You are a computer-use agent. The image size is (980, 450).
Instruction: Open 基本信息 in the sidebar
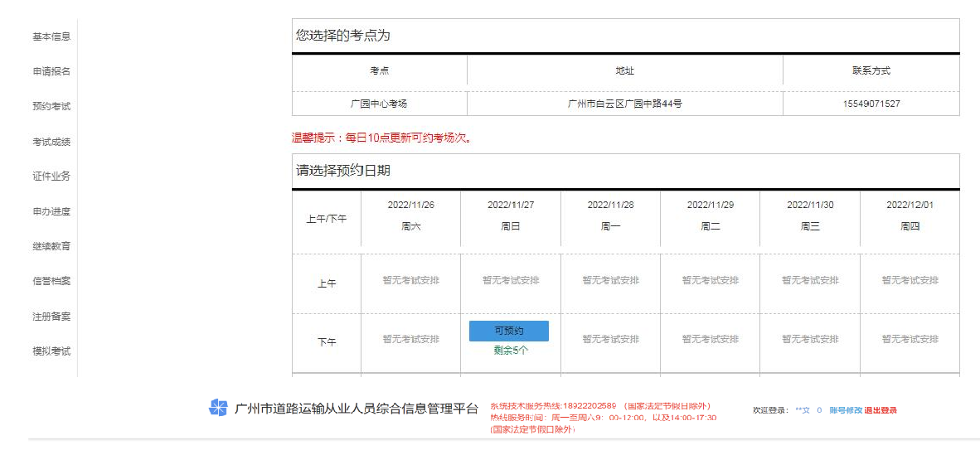coord(51,36)
